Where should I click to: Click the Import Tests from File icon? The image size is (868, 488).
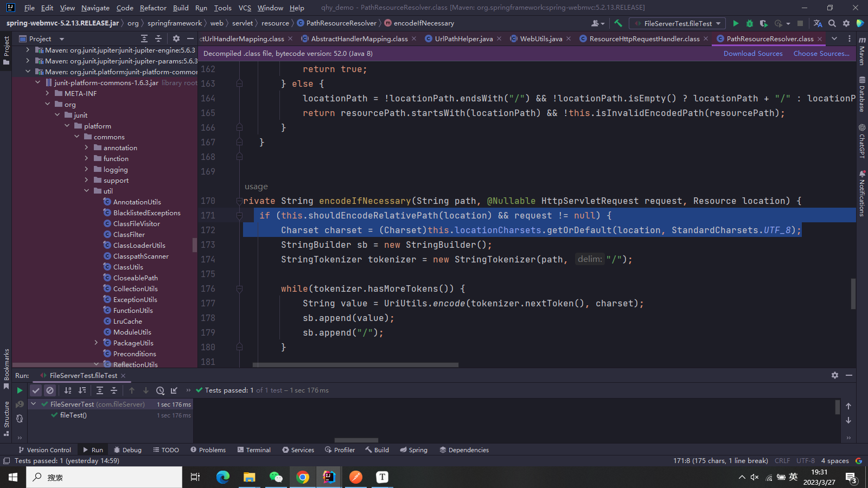coord(174,390)
